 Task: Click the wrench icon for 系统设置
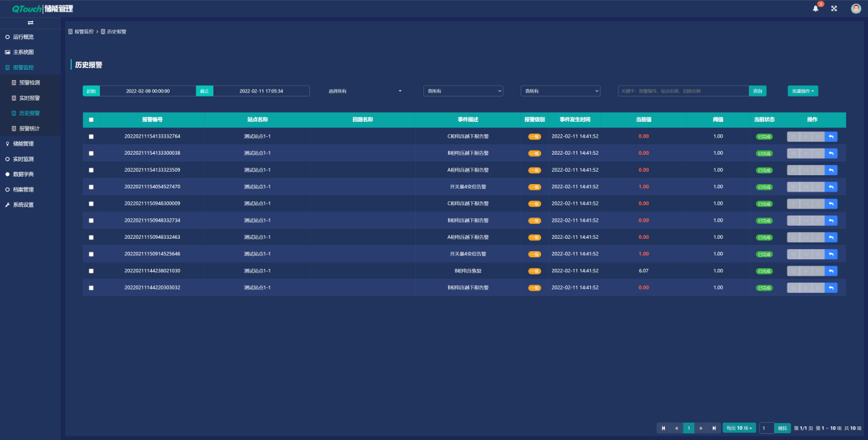click(8, 205)
